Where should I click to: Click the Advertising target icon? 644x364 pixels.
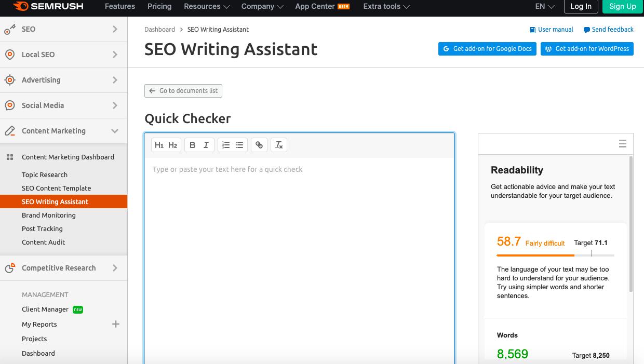[x=10, y=80]
